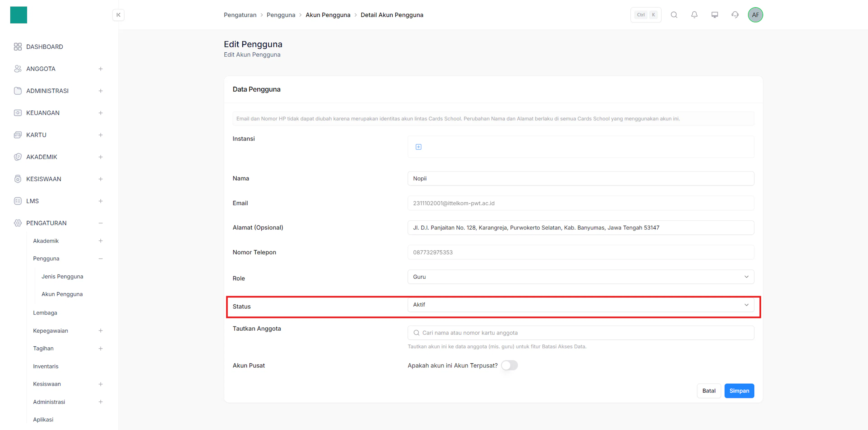Click the teal logo square in the sidebar
This screenshot has height=430, width=868.
point(19,15)
